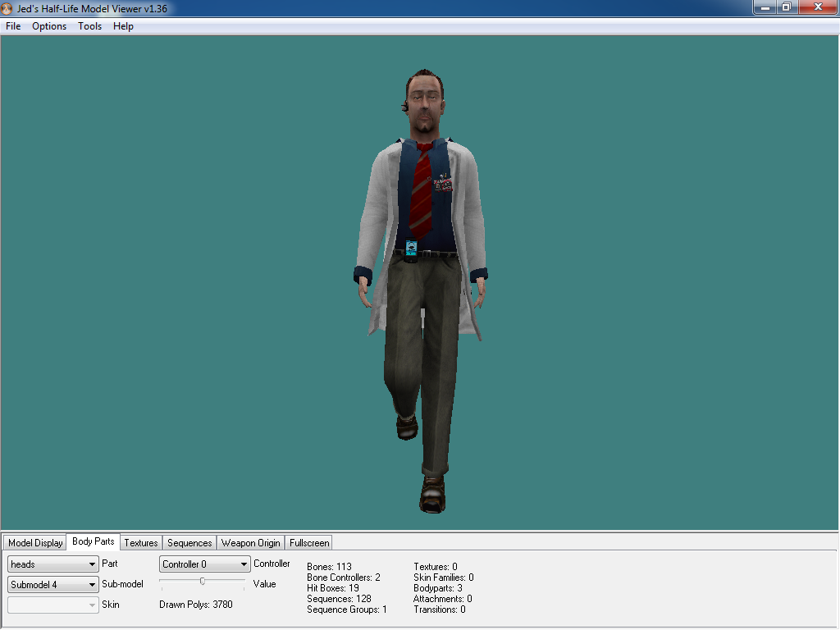Click the 'Bones: 113' text
Image resolution: width=840 pixels, height=630 pixels.
pyautogui.click(x=330, y=566)
